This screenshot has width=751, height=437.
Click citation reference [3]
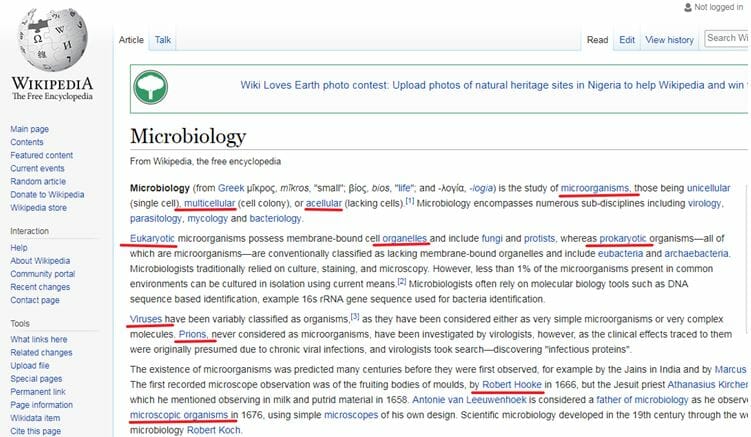355,317
